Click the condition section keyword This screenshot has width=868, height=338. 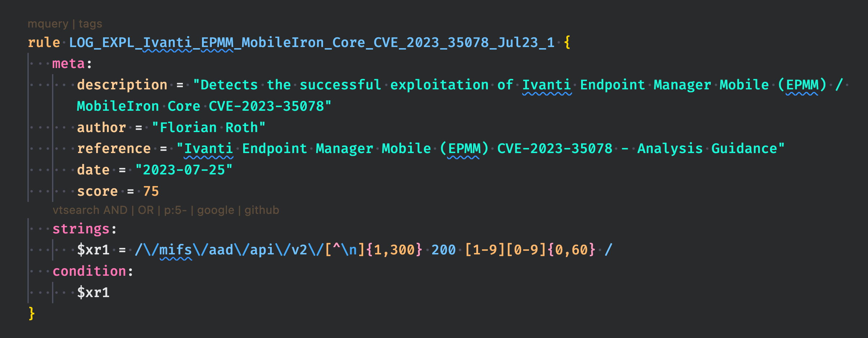[89, 271]
